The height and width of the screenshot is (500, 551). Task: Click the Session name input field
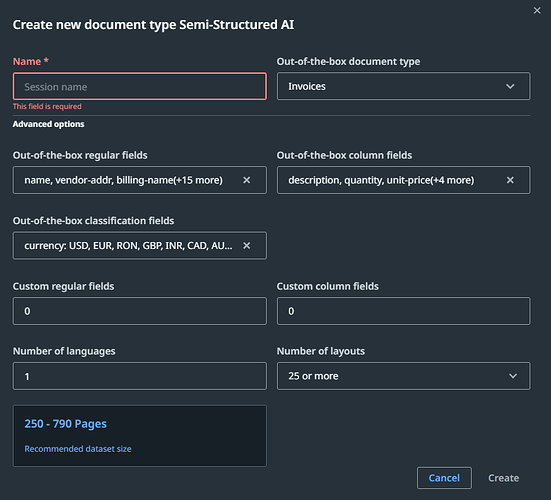click(140, 86)
